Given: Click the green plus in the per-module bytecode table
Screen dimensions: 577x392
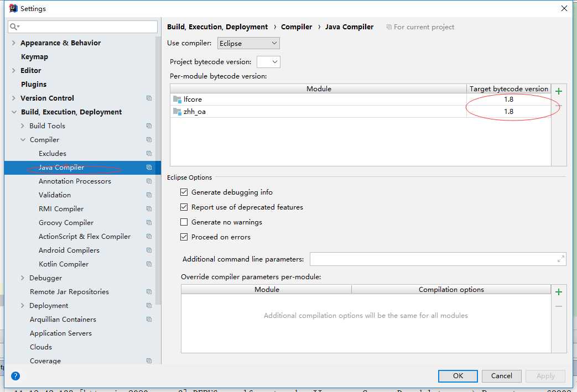Looking at the screenshot, I should 559,91.
